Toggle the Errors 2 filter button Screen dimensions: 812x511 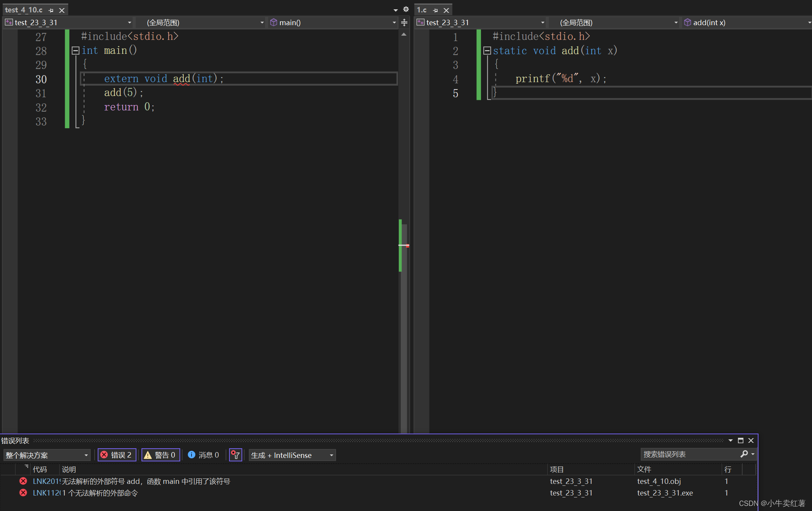117,455
